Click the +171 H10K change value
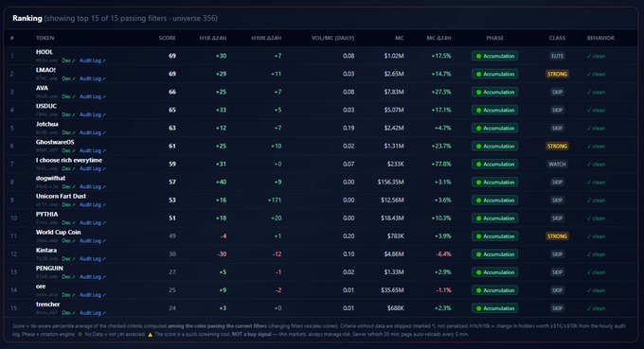Screen dimensions: 644x349 (275, 201)
